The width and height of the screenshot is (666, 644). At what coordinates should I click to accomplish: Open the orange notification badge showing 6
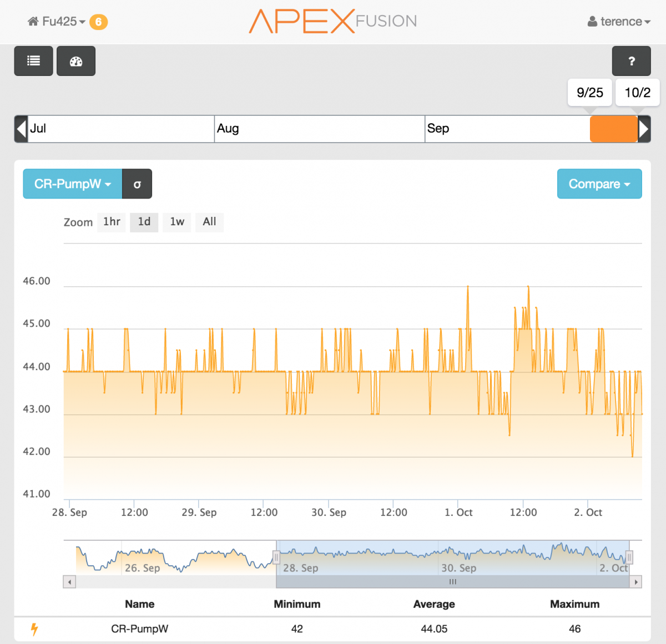pyautogui.click(x=98, y=22)
